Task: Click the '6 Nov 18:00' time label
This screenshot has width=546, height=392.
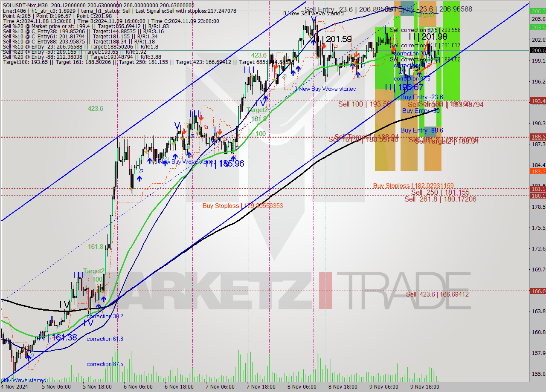Action: (x=180, y=387)
